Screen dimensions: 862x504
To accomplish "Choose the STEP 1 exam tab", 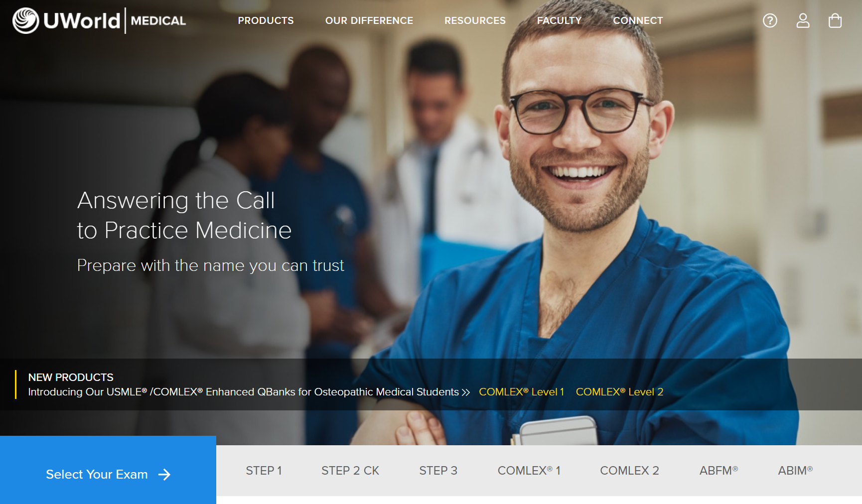I will (264, 471).
